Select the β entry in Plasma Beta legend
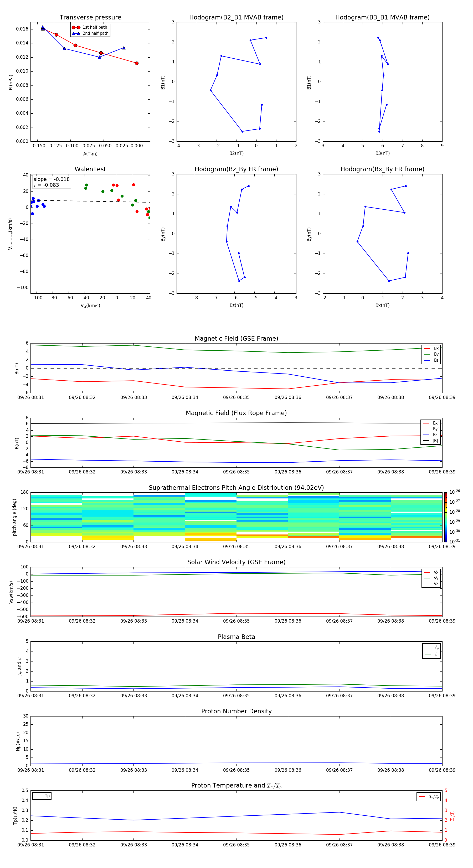 click(431, 654)
